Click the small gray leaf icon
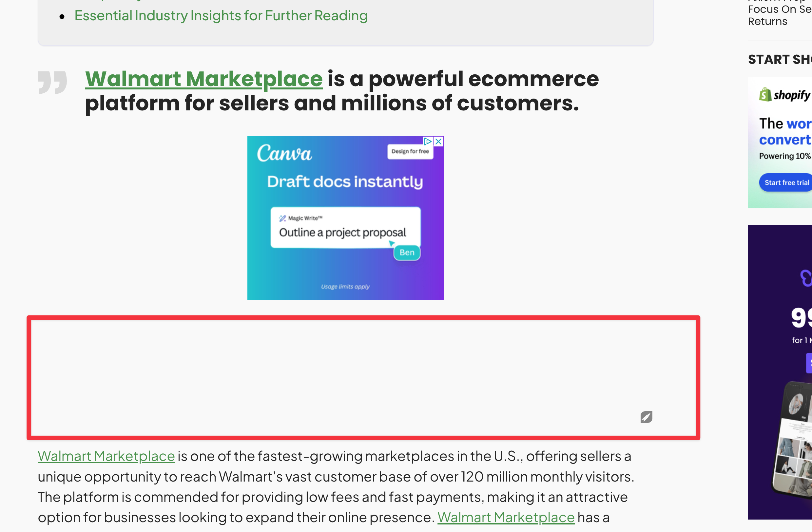 point(646,417)
